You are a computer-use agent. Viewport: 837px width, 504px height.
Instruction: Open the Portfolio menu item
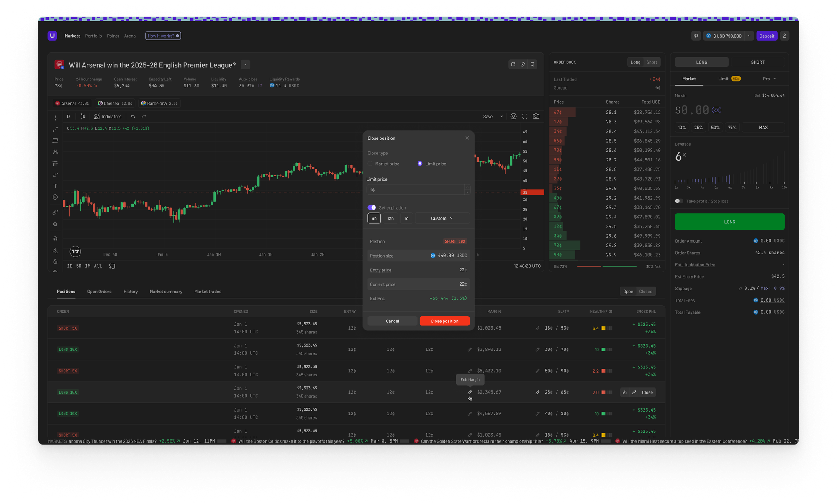(x=93, y=36)
